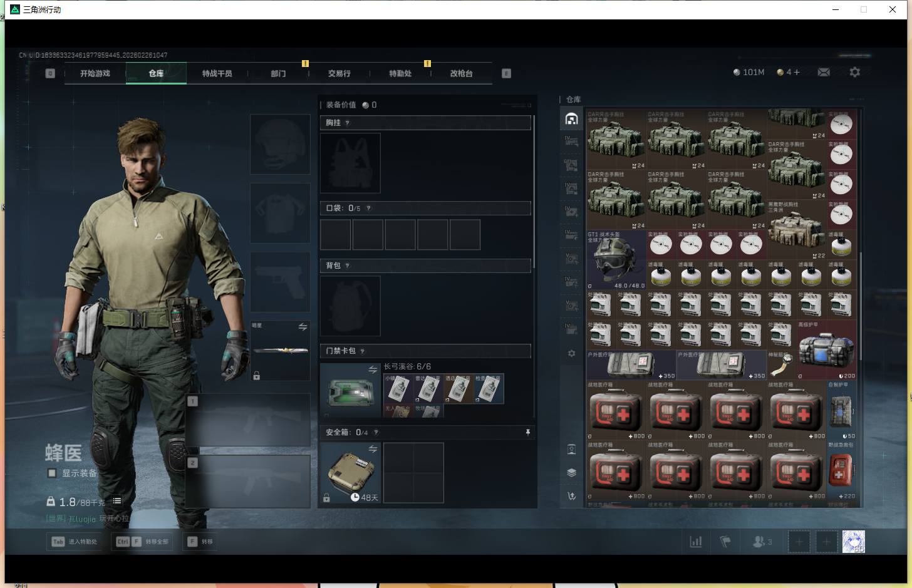Open the 交易行 tab
This screenshot has height=588, width=912.
pos(339,73)
